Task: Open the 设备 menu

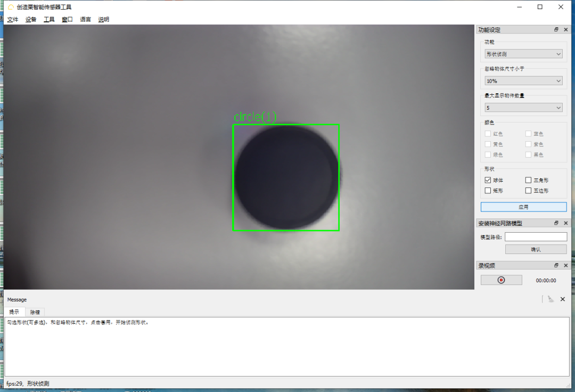Action: pyautogui.click(x=31, y=20)
